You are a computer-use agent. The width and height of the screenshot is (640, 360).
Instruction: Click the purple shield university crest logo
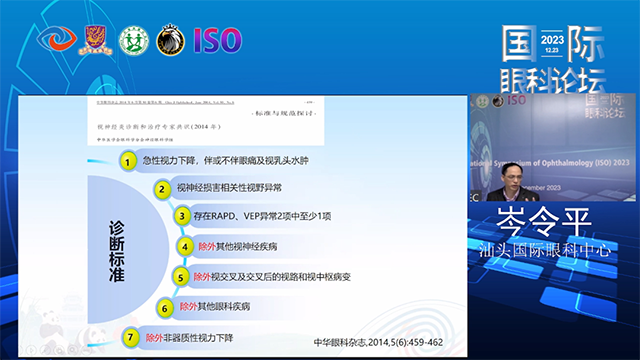96,40
